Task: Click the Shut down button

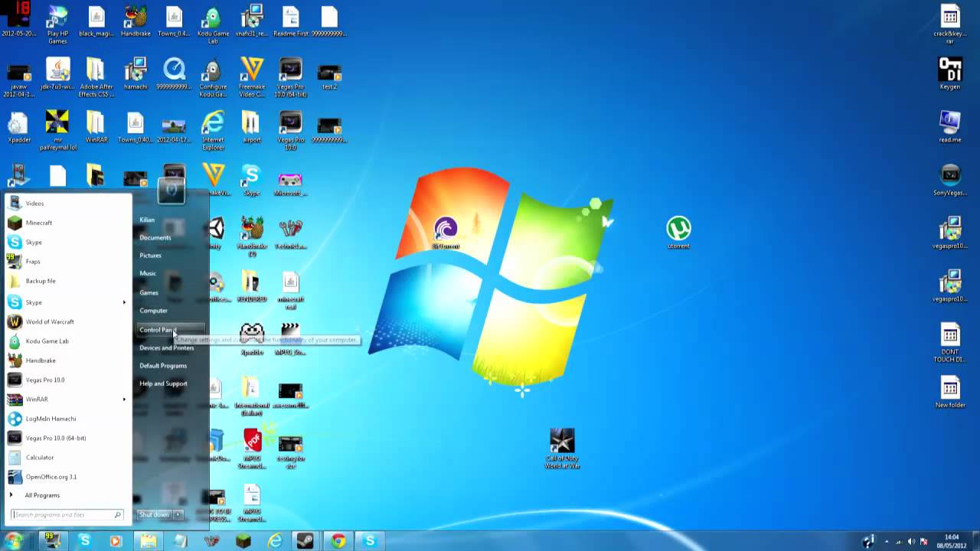Action: [x=155, y=514]
